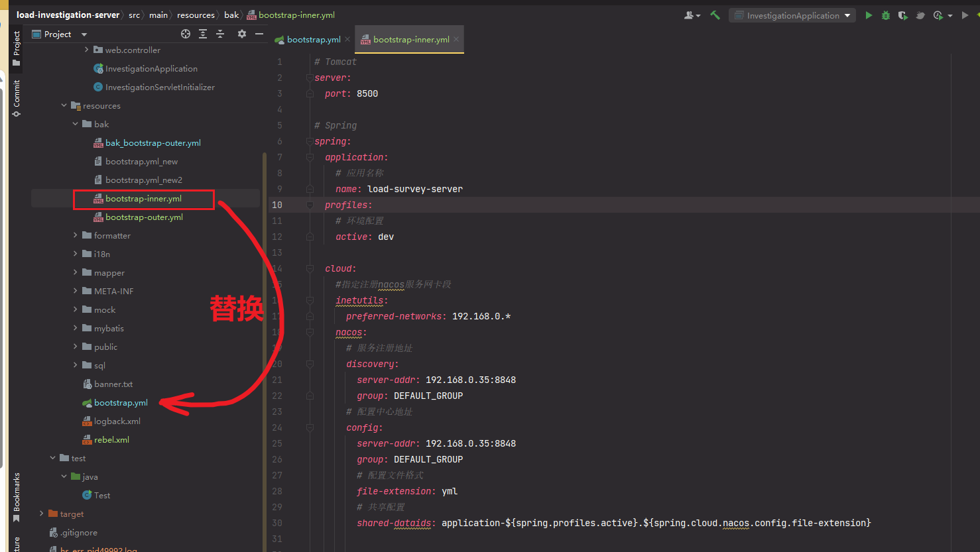Start debugging with the bug icon
The width and height of the screenshot is (980, 552).
click(x=886, y=15)
